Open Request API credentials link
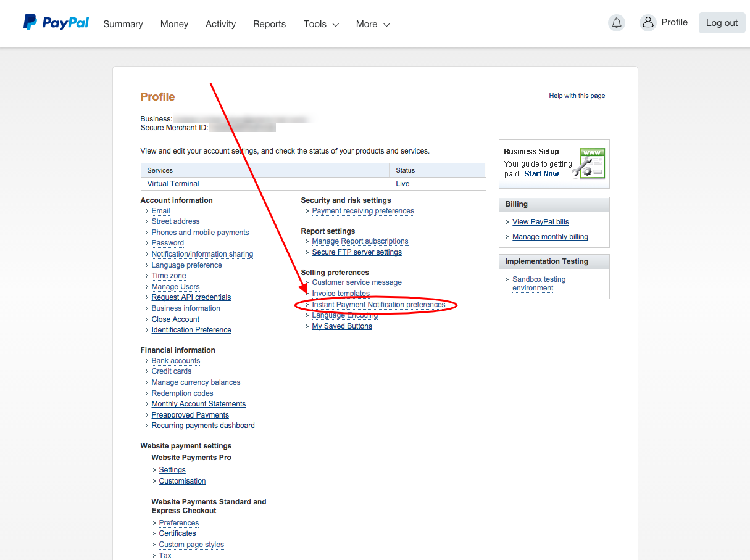The height and width of the screenshot is (560, 750). (191, 297)
